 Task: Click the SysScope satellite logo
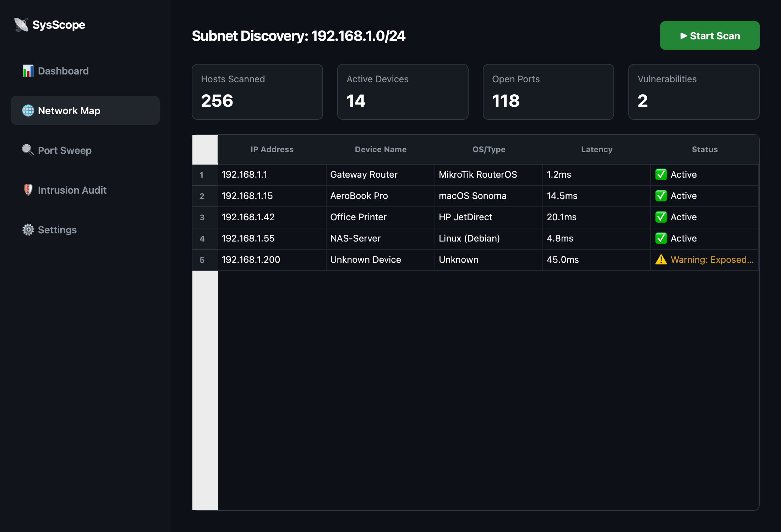21,24
